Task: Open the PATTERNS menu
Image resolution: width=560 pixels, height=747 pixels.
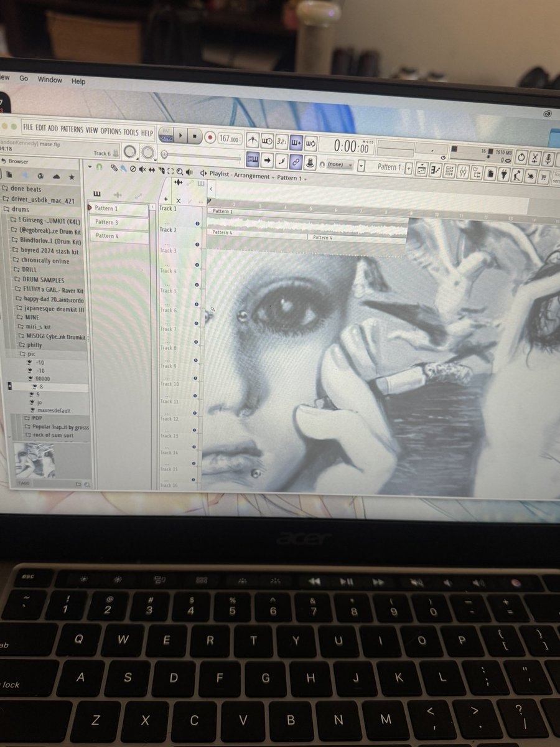Action: click(72, 129)
